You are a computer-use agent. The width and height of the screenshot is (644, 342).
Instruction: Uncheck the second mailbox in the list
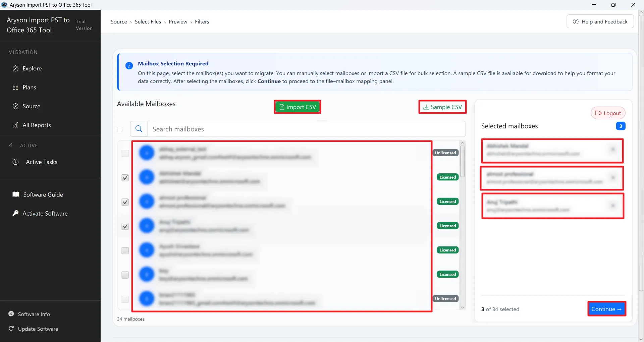coord(125,178)
